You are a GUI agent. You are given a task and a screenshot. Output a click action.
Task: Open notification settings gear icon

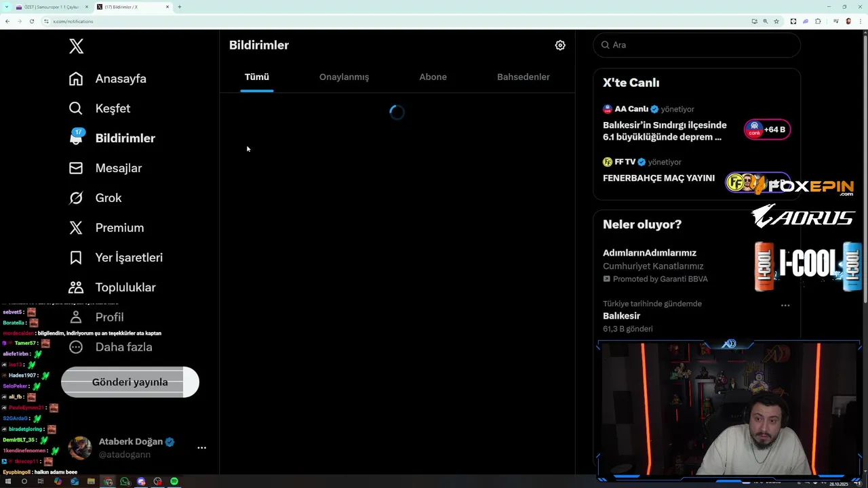[x=560, y=45]
